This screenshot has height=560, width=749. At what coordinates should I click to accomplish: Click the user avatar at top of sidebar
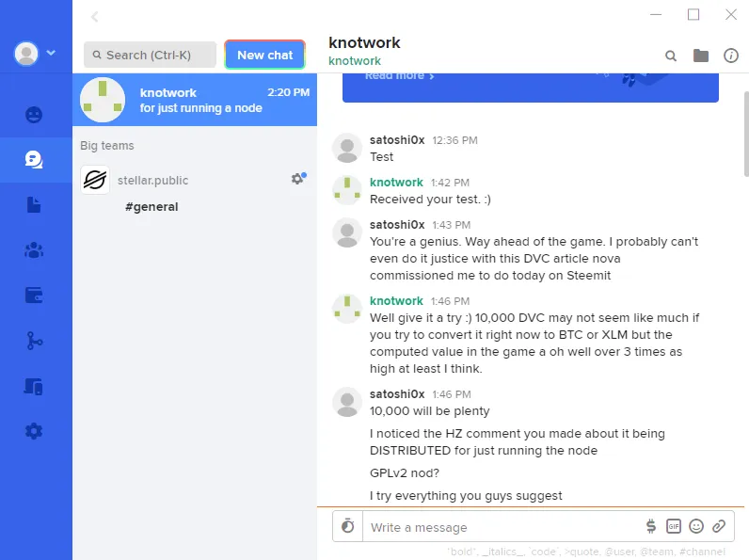[x=26, y=53]
